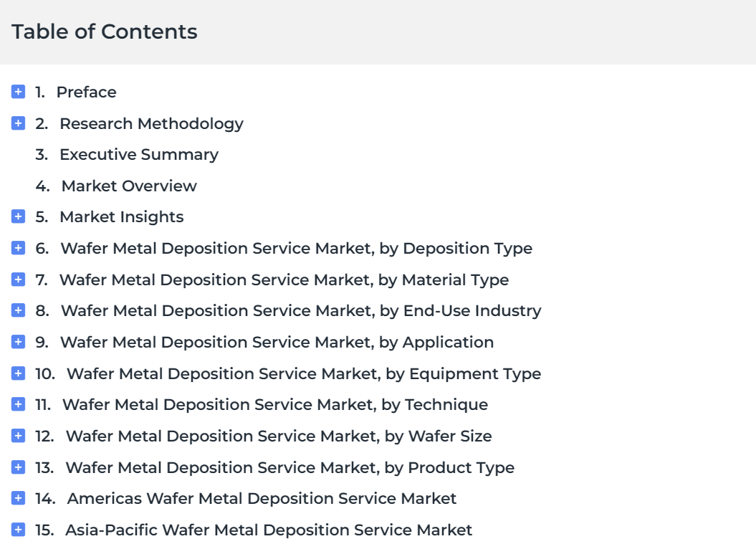Click plus icon beside by Application entry
This screenshot has width=756, height=549.
(x=19, y=342)
